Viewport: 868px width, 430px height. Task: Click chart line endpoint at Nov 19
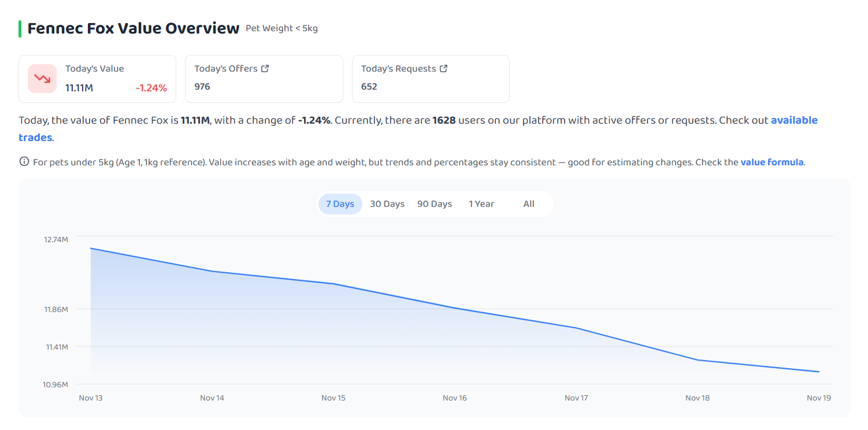(819, 372)
